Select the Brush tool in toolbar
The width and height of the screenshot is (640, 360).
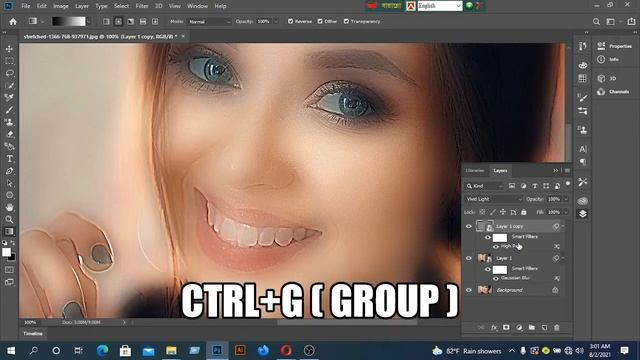tap(9, 110)
